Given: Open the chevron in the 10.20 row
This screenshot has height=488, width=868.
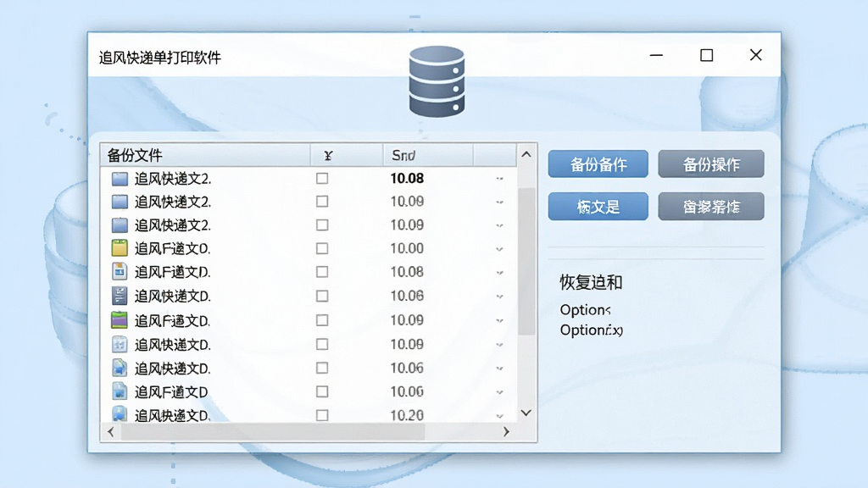Looking at the screenshot, I should (x=499, y=416).
